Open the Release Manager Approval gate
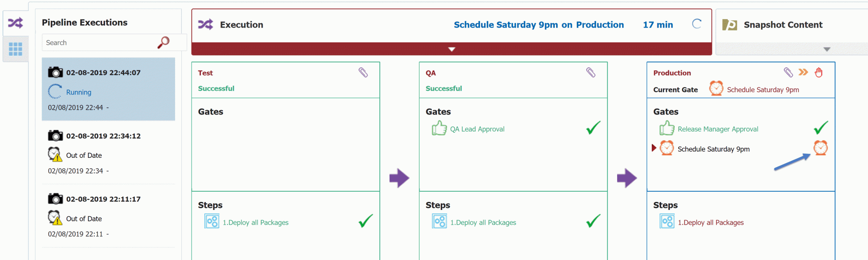The image size is (868, 260). pyautogui.click(x=718, y=129)
